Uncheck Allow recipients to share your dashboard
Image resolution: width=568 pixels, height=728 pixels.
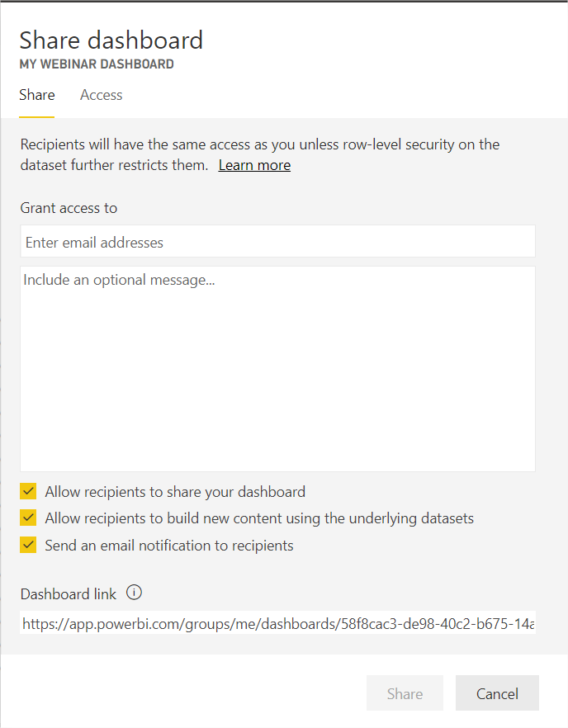(x=27, y=491)
